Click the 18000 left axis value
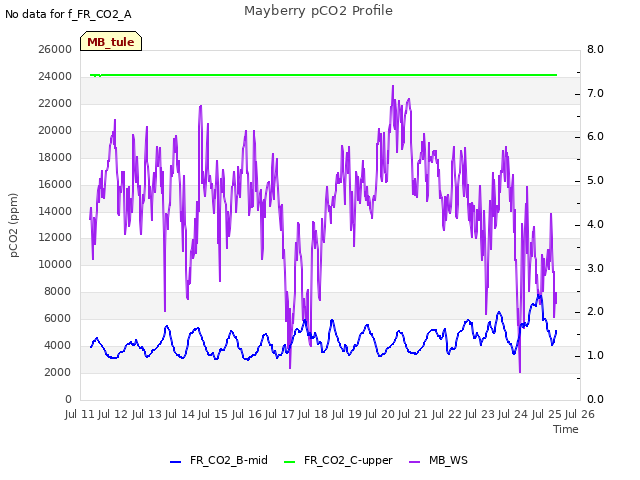The height and width of the screenshot is (480, 640). coord(55,157)
